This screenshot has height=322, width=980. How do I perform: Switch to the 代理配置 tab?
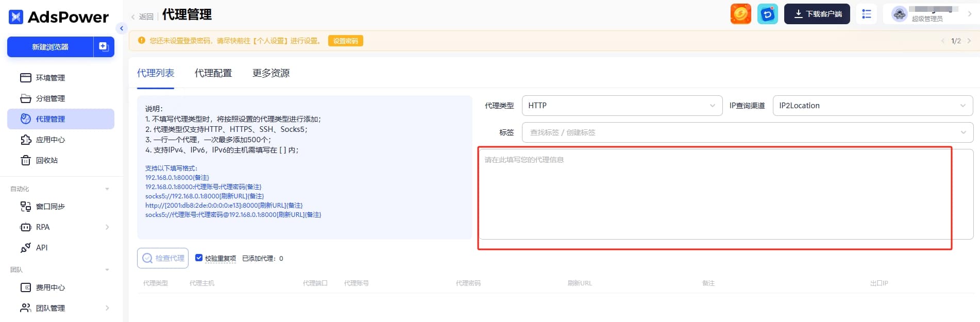(213, 73)
